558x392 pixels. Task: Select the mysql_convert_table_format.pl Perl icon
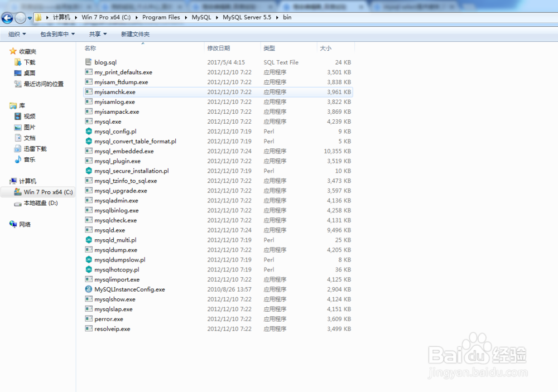coord(89,141)
